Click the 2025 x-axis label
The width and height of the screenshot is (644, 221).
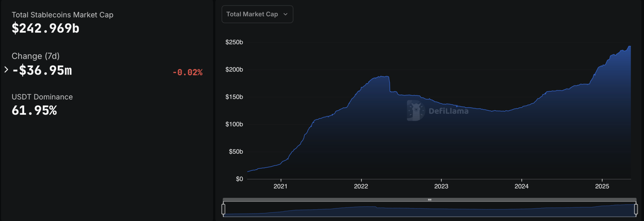(602, 186)
